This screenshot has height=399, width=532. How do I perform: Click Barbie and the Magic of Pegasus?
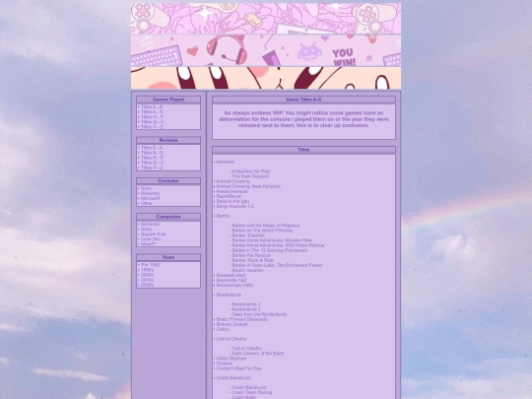point(266,226)
